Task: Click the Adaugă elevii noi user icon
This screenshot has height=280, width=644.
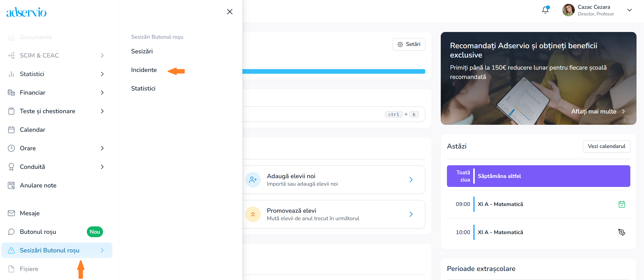Action: 253,180
